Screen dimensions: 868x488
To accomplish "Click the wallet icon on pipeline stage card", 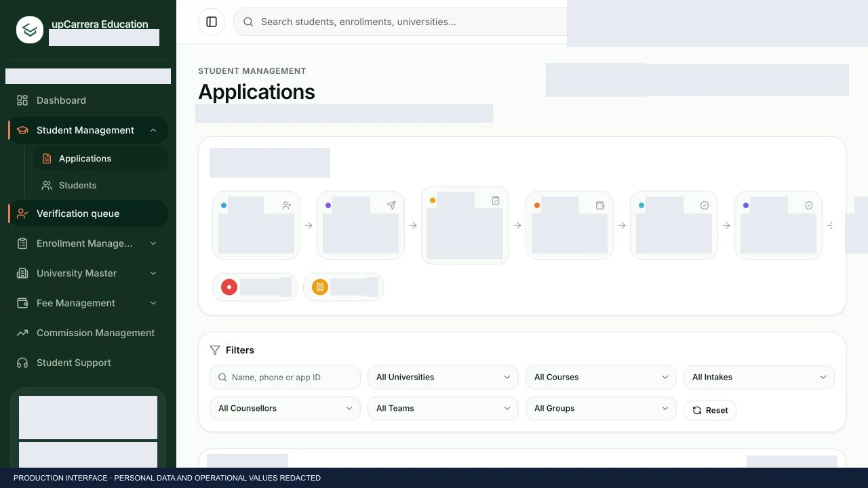I will click(x=600, y=205).
